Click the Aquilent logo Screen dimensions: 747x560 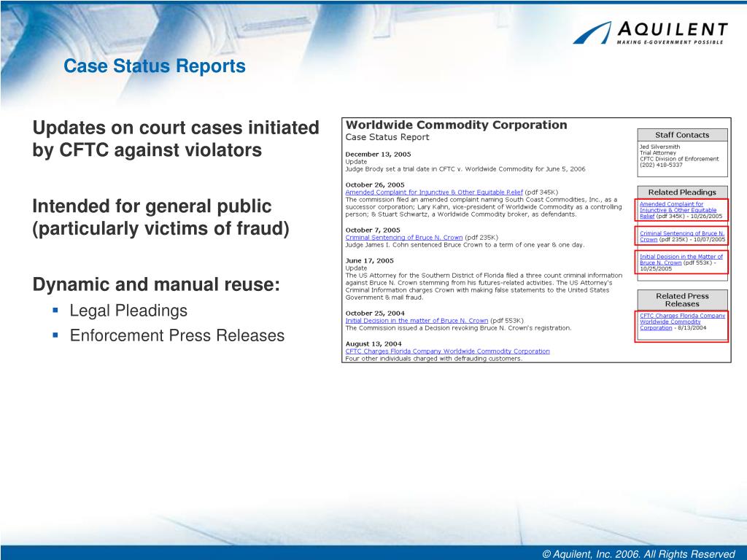(650, 32)
